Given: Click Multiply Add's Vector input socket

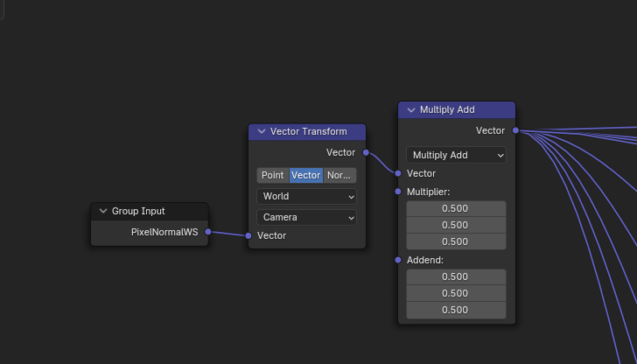Looking at the screenshot, I should coord(398,173).
